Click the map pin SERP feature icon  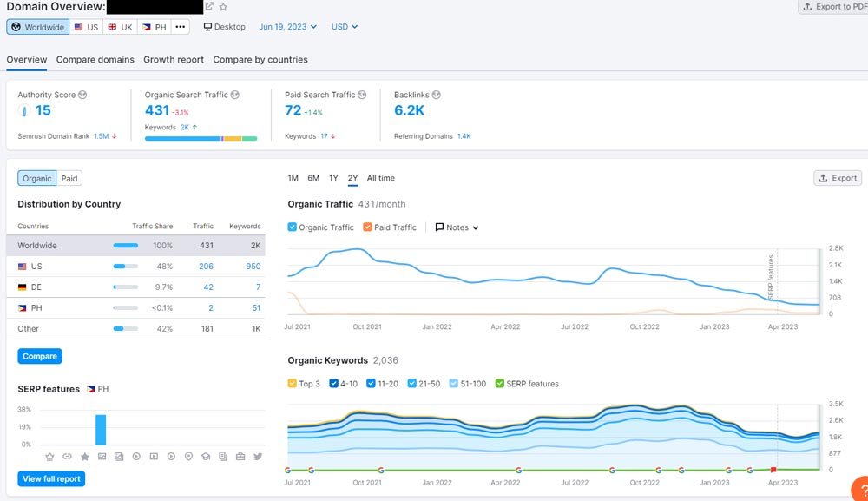(188, 457)
